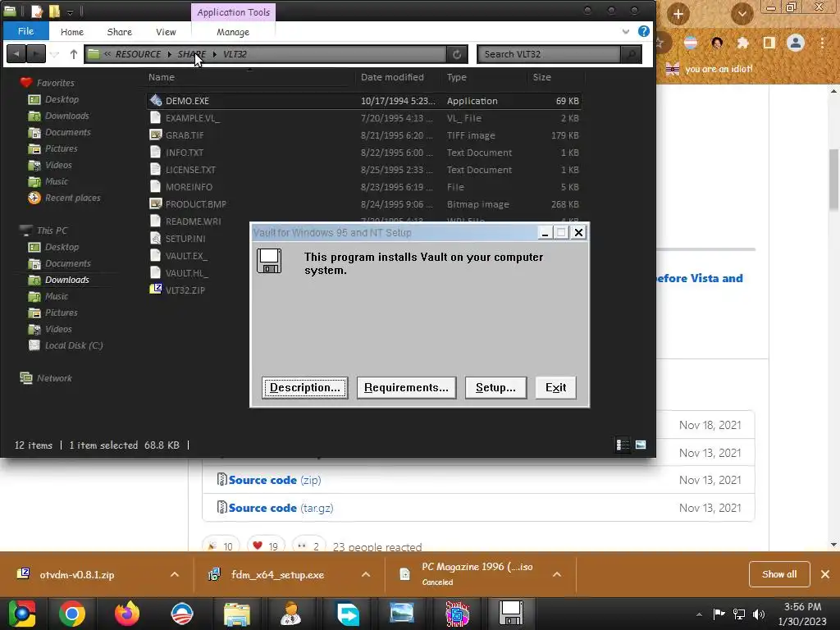Sort files by Size column header
This screenshot has height=630, width=840.
[x=541, y=77]
